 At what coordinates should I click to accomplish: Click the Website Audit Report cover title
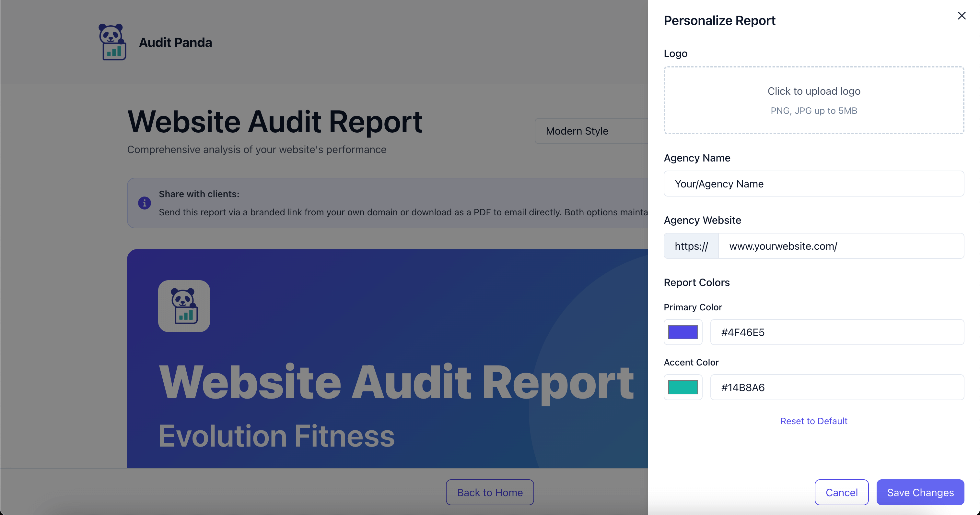[x=396, y=382]
